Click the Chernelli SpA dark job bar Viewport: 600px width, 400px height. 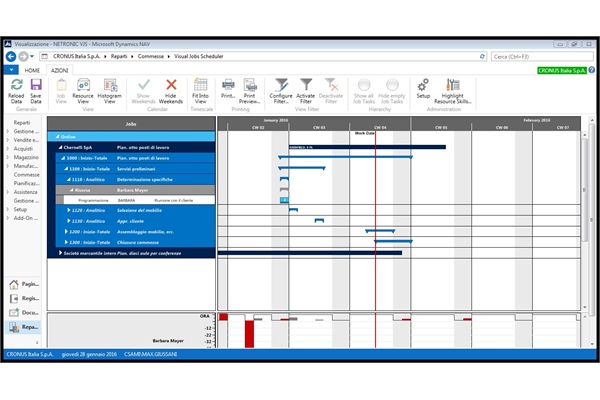[x=367, y=147]
